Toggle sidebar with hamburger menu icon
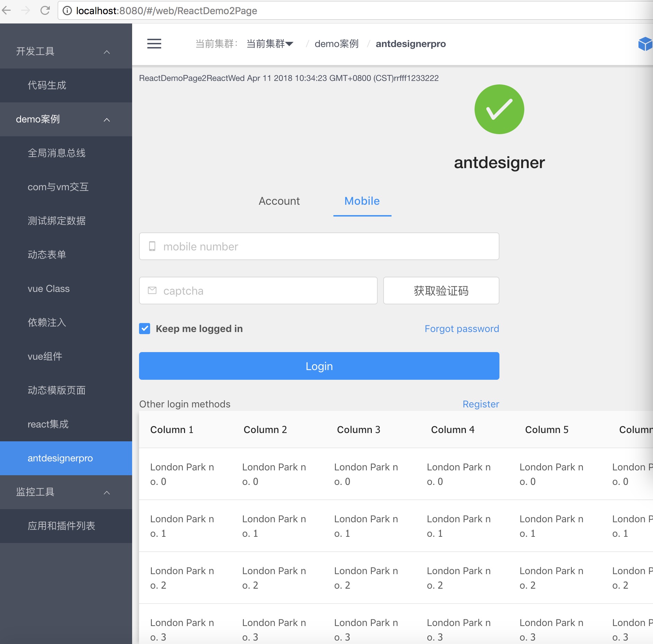 tap(154, 44)
